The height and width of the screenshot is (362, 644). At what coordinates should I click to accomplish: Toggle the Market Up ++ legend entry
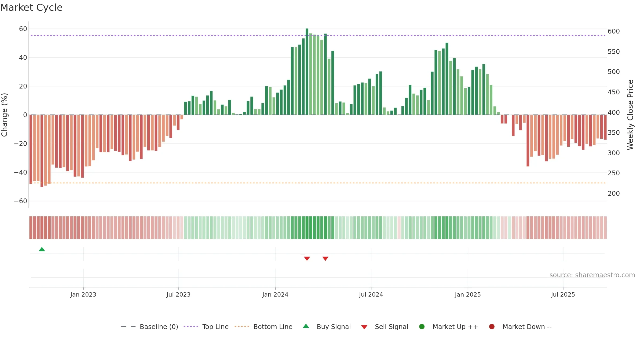(448, 327)
